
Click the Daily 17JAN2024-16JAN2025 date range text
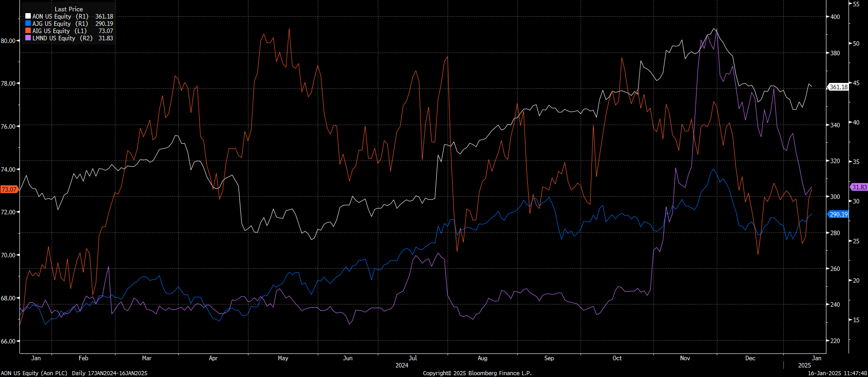110,373
